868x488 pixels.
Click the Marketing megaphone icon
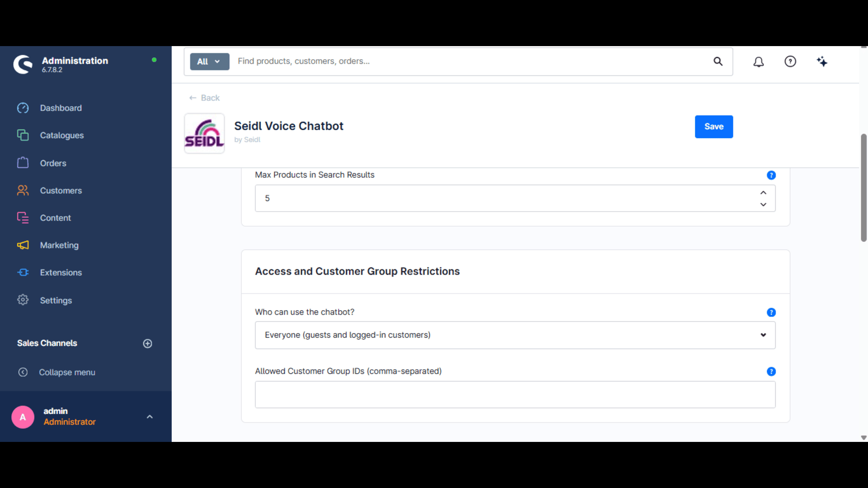[23, 245]
